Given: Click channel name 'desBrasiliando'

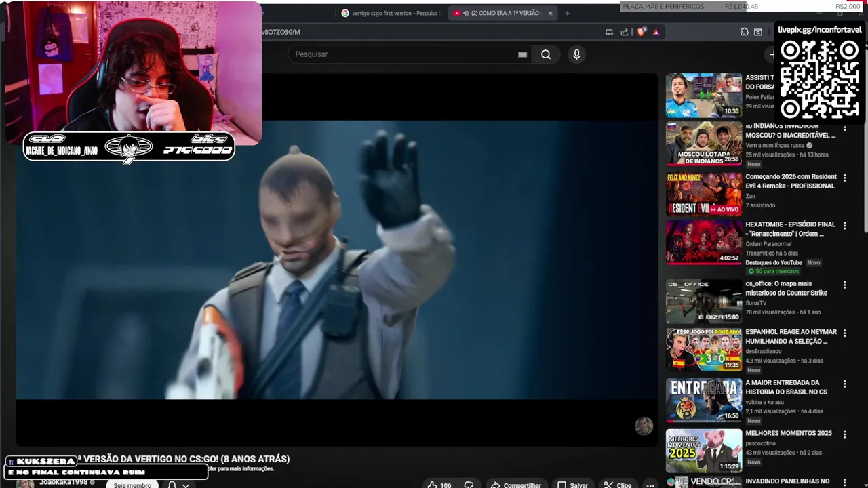Looking at the screenshot, I should click(x=764, y=351).
